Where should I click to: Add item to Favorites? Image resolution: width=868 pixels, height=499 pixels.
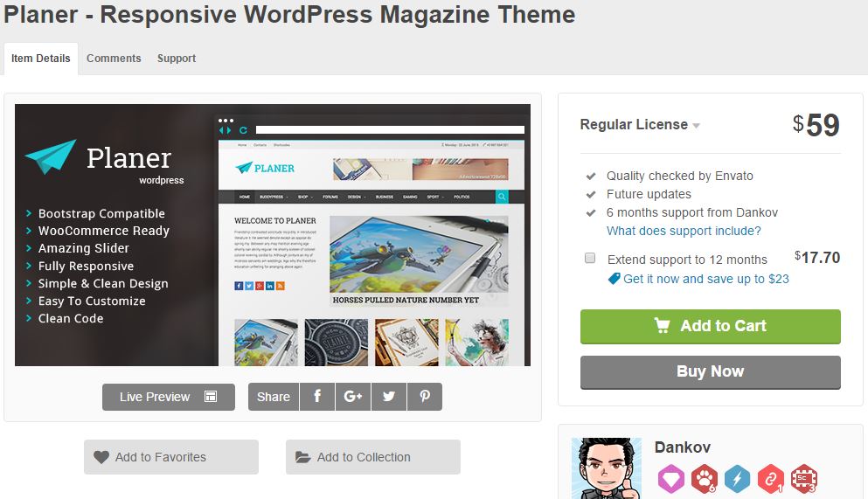171,457
